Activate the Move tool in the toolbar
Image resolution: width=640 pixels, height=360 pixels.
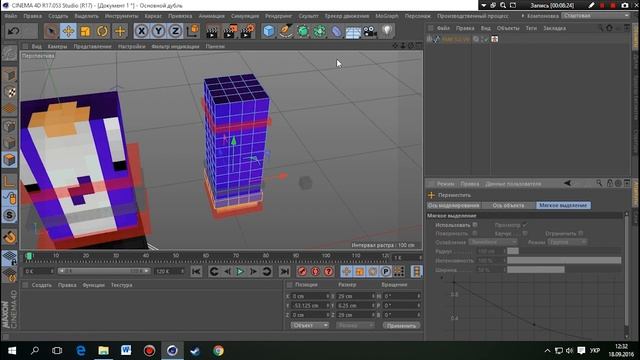coord(68,31)
